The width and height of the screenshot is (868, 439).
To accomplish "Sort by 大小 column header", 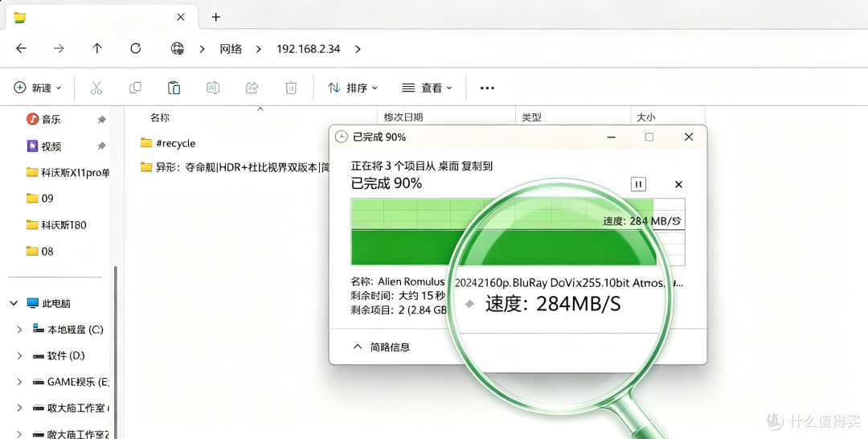I will [646, 117].
